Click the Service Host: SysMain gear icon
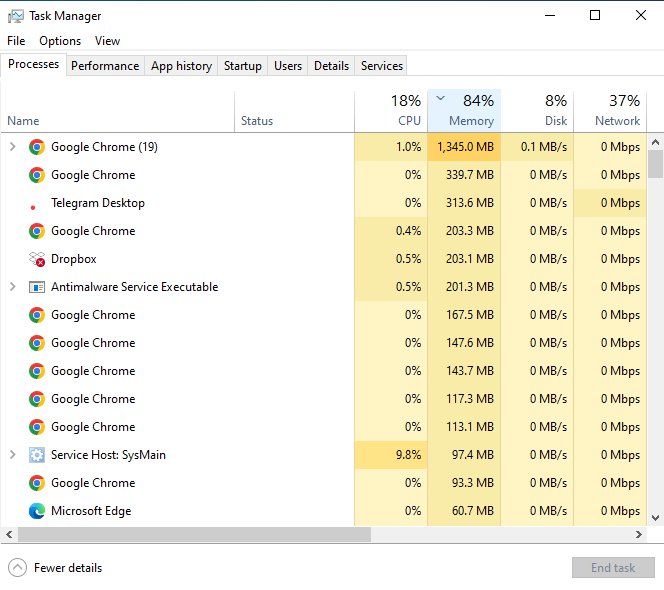Viewport: 664px width, 590px height. click(36, 455)
